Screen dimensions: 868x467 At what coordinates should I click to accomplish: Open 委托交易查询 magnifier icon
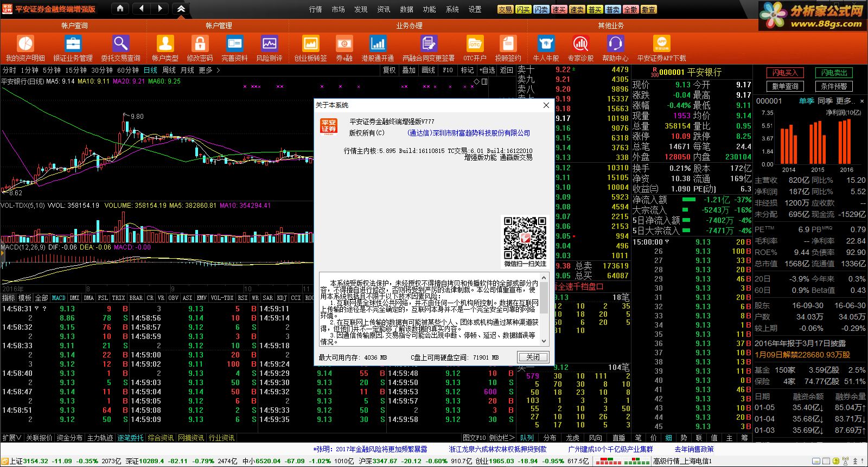[x=120, y=43]
